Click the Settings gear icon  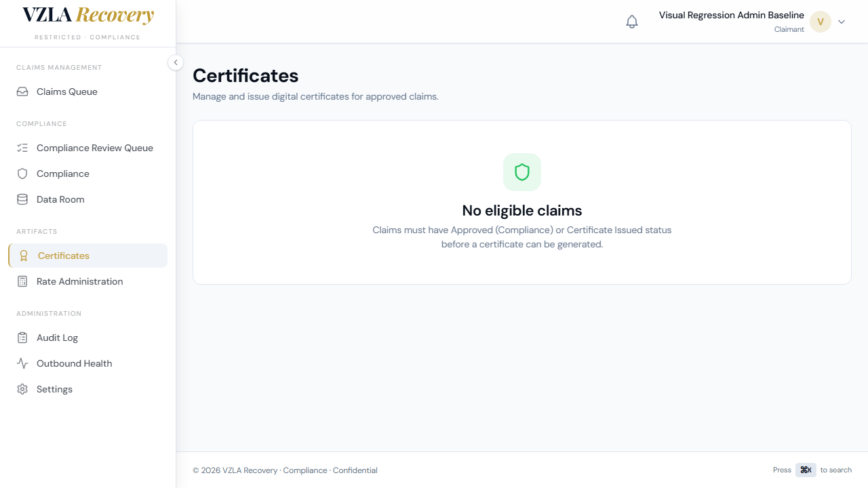22,389
